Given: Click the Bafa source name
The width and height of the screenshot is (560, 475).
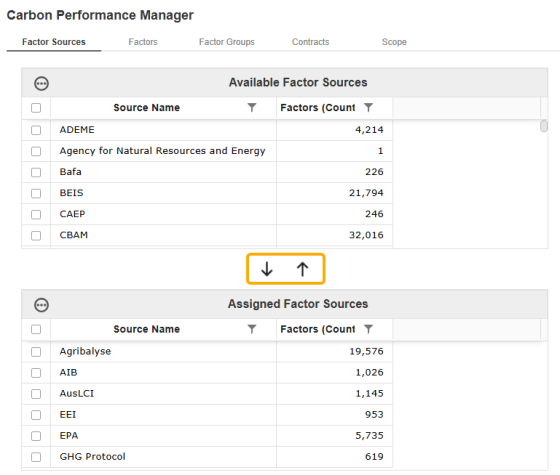Looking at the screenshot, I should point(70,172).
